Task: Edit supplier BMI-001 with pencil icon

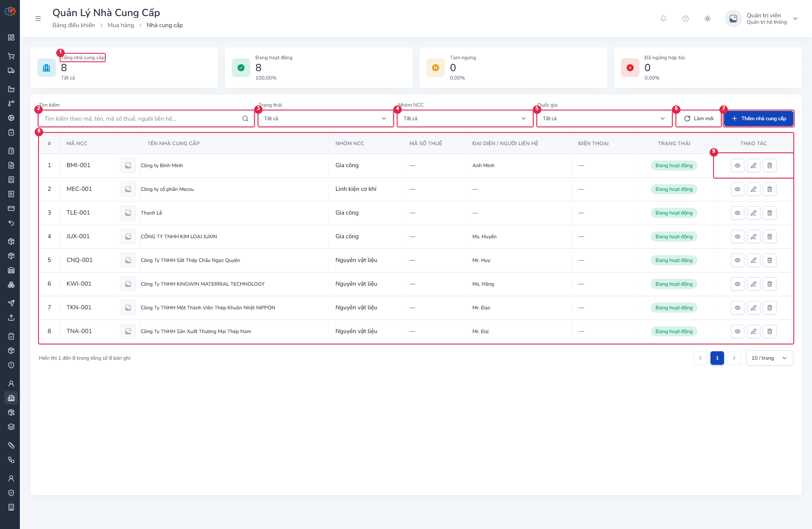Action: point(754,165)
